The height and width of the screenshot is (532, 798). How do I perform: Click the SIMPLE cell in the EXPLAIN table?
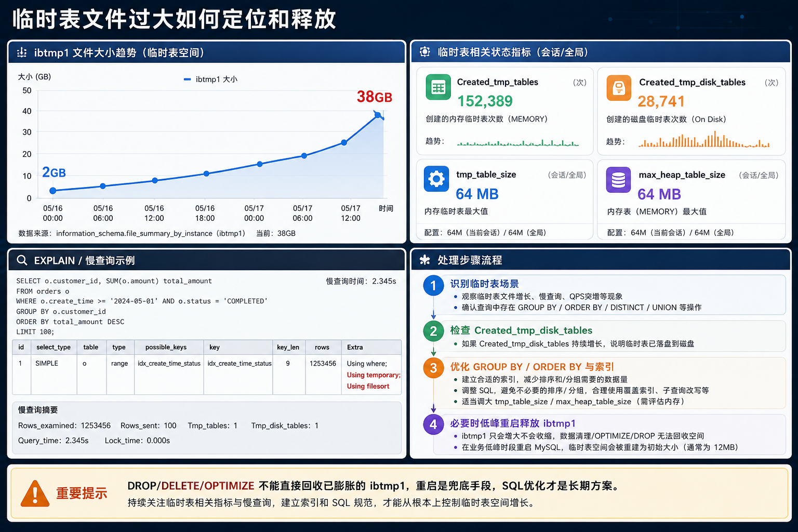[47, 363]
